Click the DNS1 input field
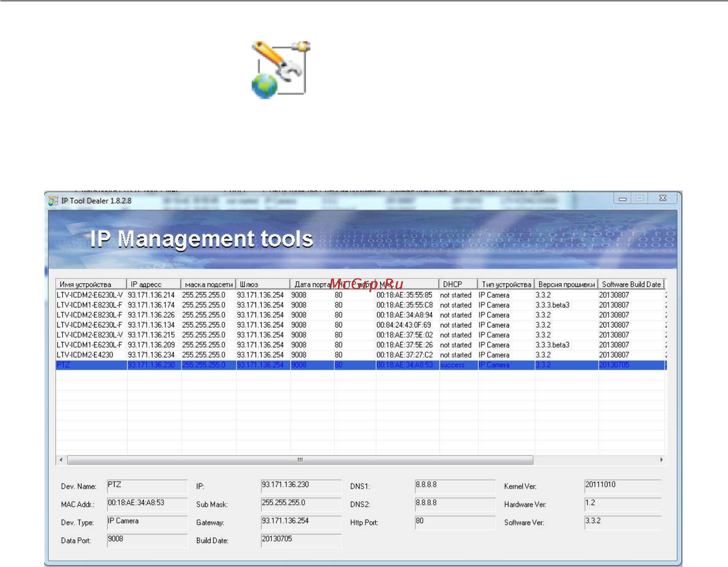Image resolution: width=728 pixels, height=567 pixels. (x=455, y=486)
